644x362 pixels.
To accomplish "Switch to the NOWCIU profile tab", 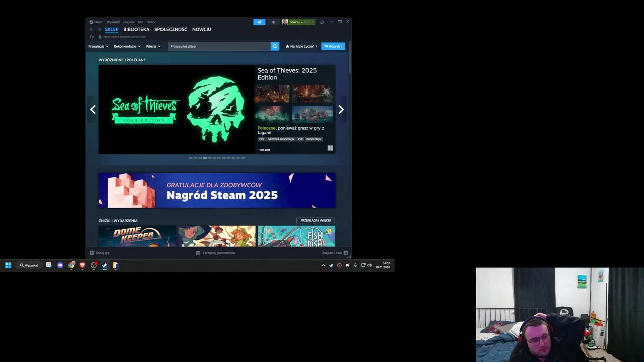I will click(202, 29).
